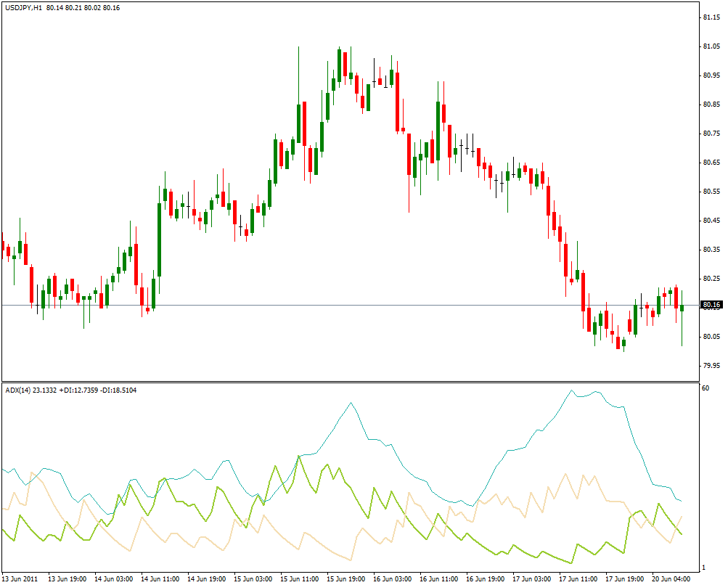Click the 15 Jun 11:00 time label
This screenshot has width=728, height=585.
pos(300,579)
